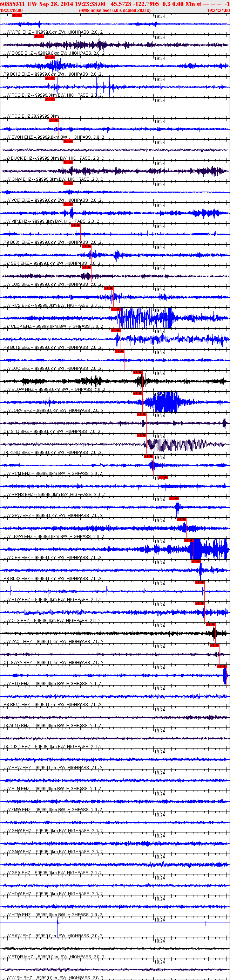Click the RMS noise scaling note

tap(115, 11)
